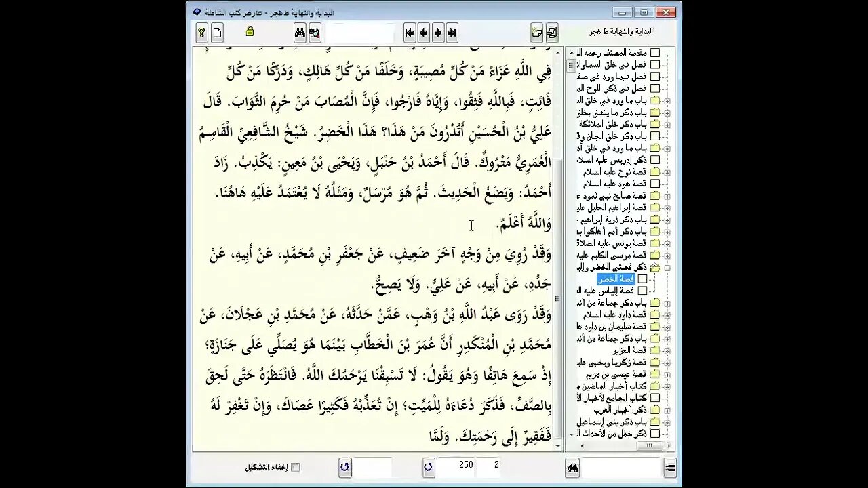Click the folder icon of قصة نوح عليه السلام
868x488 pixels.
coord(655,171)
